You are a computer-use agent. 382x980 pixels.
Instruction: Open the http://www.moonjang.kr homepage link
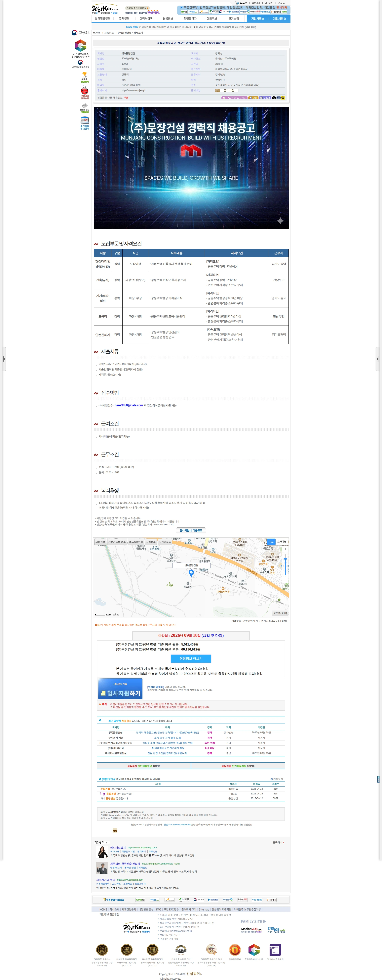coord(134,91)
